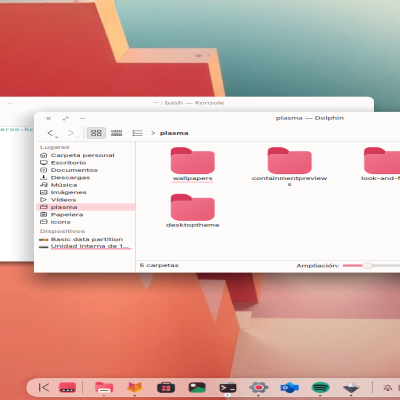Screen dimensions: 400x400
Task: Open system settings gear in dock
Action: (258, 387)
